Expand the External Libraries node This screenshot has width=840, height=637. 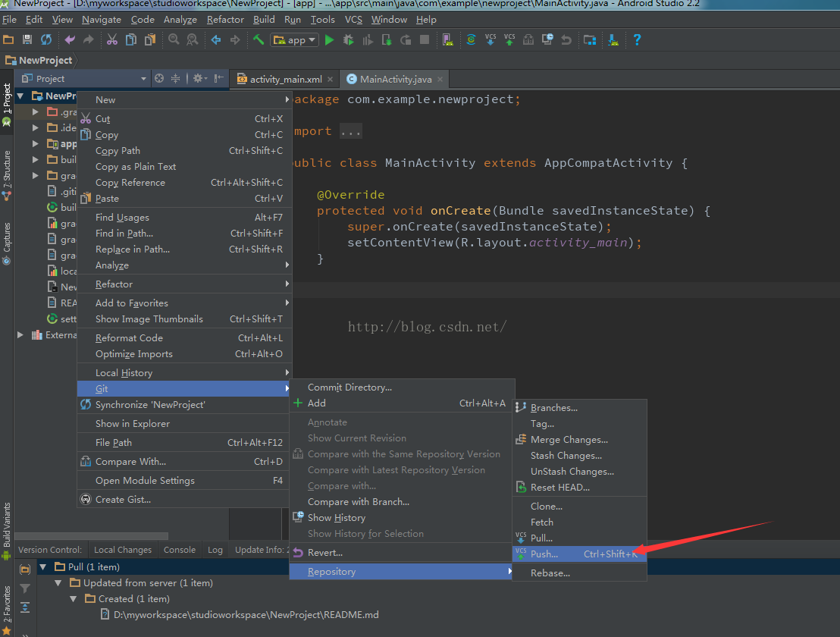click(20, 335)
